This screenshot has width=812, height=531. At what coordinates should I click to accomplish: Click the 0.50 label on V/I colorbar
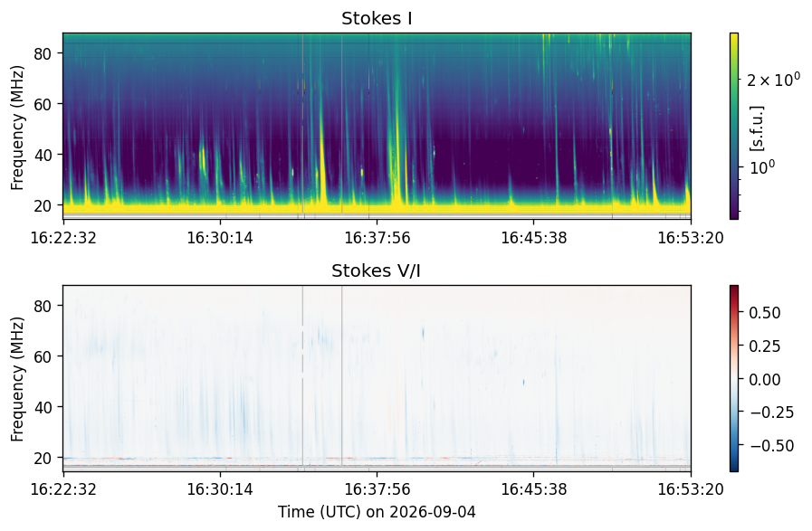(764, 313)
